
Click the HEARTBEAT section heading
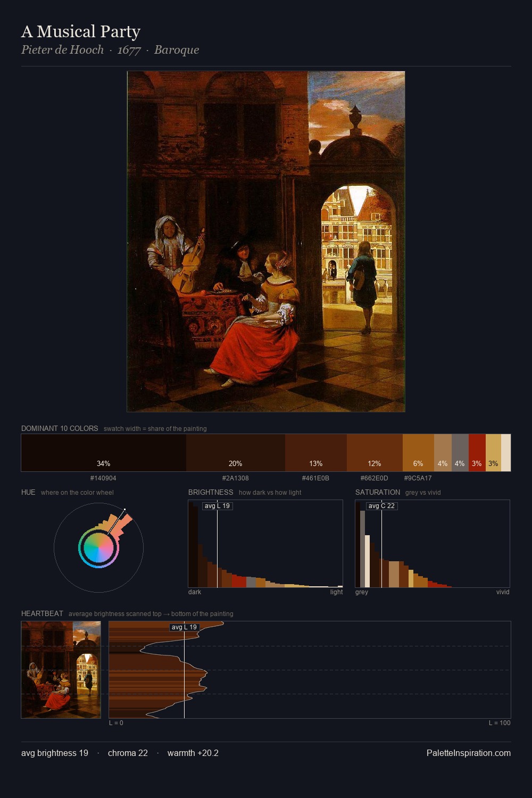coord(42,613)
